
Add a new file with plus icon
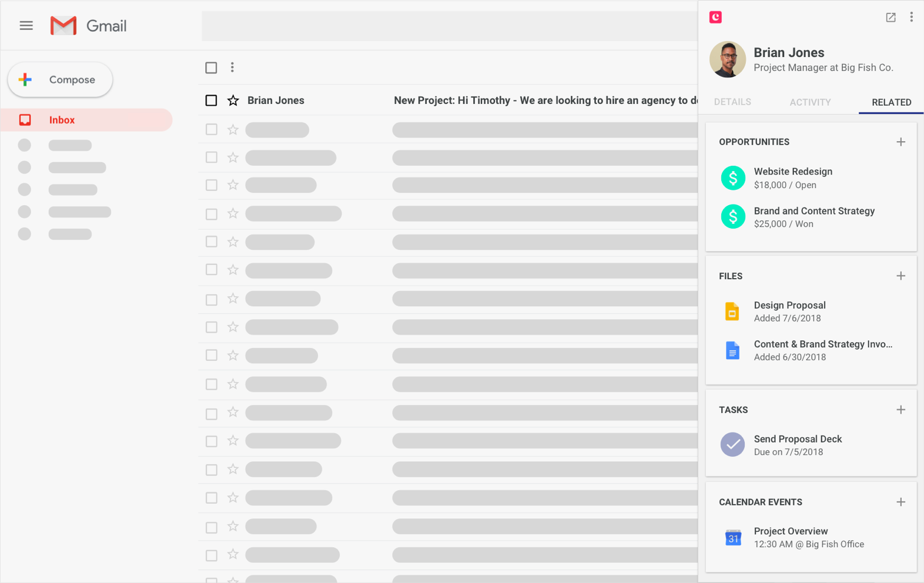[x=900, y=276]
